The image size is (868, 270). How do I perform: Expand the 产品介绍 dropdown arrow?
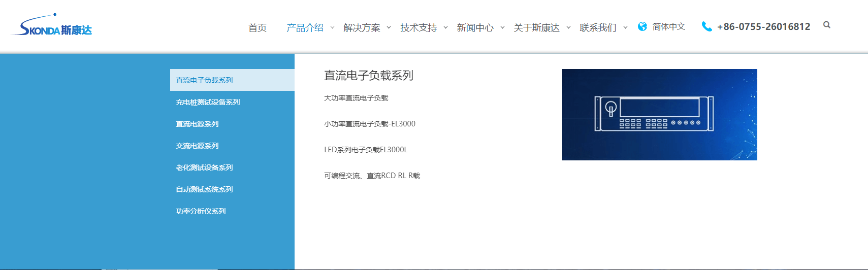332,27
